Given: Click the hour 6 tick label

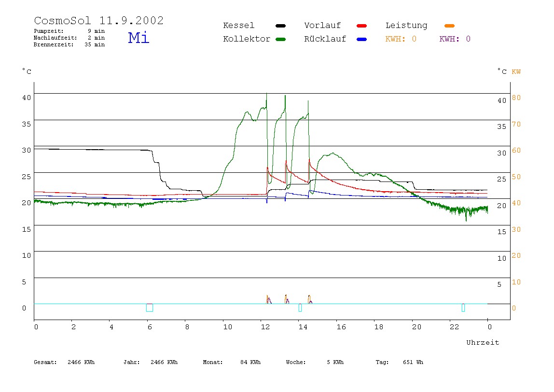Looking at the screenshot, I should point(150,327).
